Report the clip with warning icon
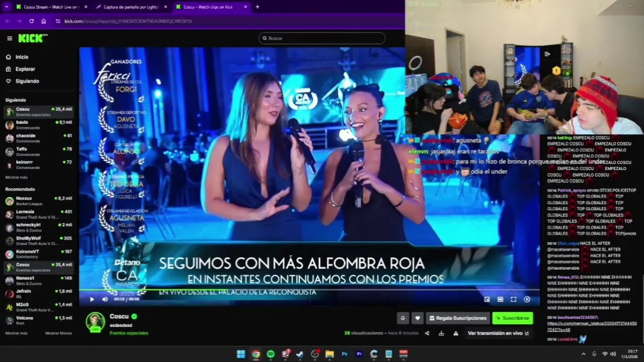This screenshot has height=362, width=644. [x=456, y=333]
